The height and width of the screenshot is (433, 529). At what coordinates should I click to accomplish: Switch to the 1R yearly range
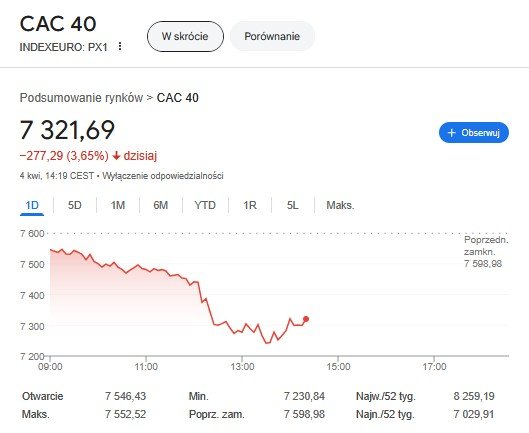[250, 205]
